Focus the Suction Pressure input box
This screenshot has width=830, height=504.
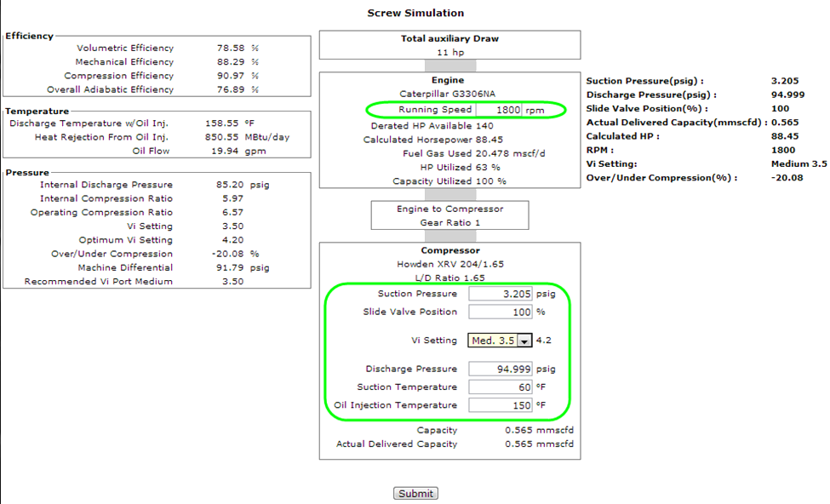coord(501,294)
